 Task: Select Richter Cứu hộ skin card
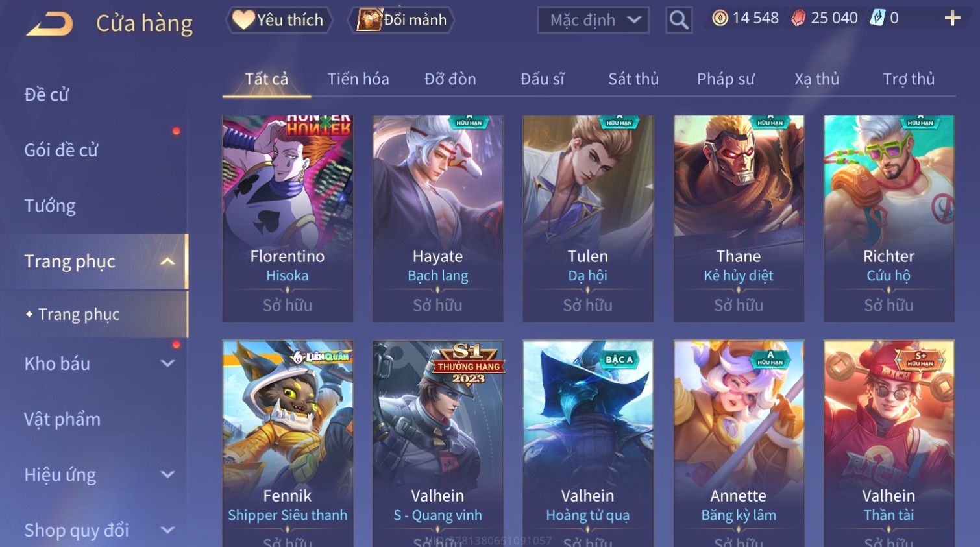click(x=888, y=219)
